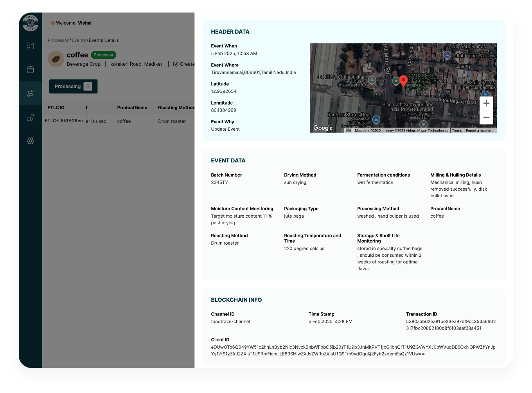Go to Processor breadcrumb

(58, 40)
